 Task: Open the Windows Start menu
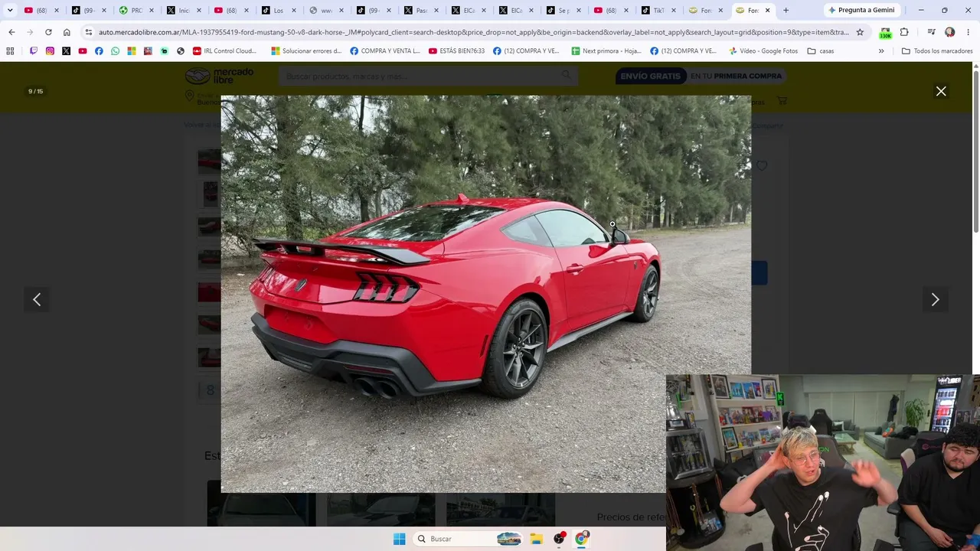tap(399, 539)
